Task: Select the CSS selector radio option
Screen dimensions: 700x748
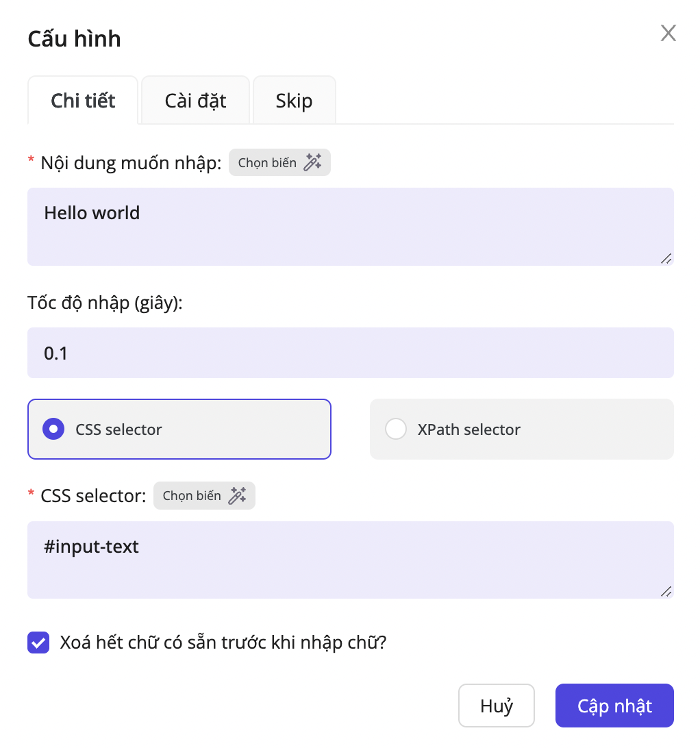Action: click(x=53, y=429)
